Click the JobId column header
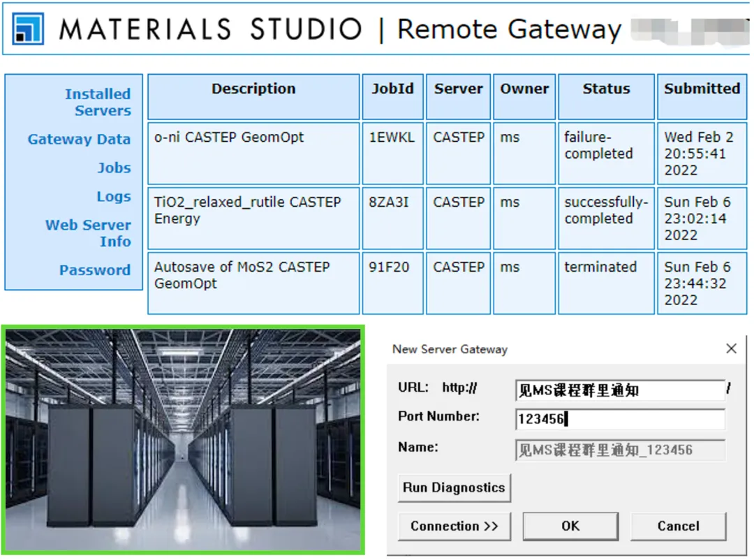 tap(392, 96)
